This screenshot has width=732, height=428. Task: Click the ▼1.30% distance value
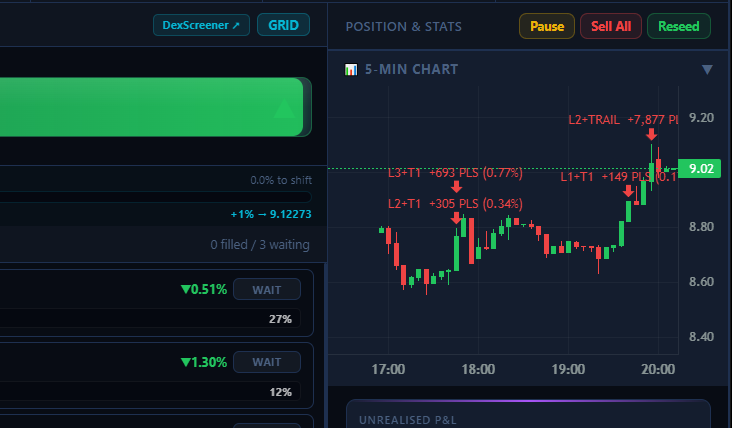[204, 362]
